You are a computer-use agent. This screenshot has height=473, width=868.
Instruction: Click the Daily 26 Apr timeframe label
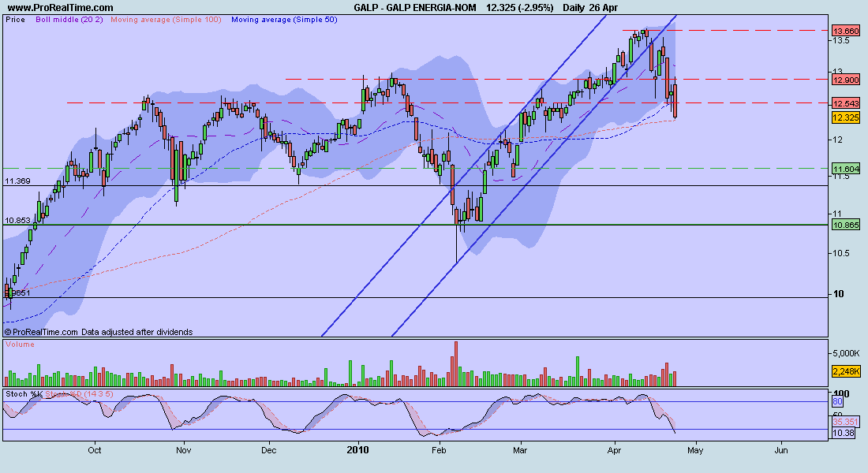tap(590, 8)
